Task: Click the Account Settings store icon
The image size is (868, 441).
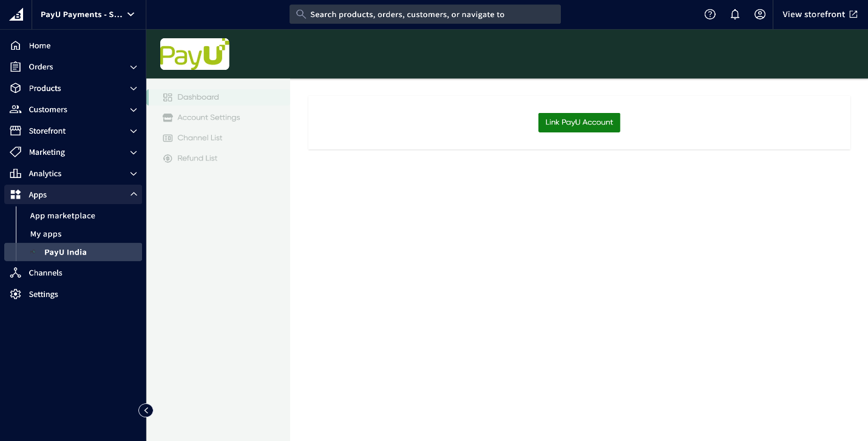Action: (168, 118)
